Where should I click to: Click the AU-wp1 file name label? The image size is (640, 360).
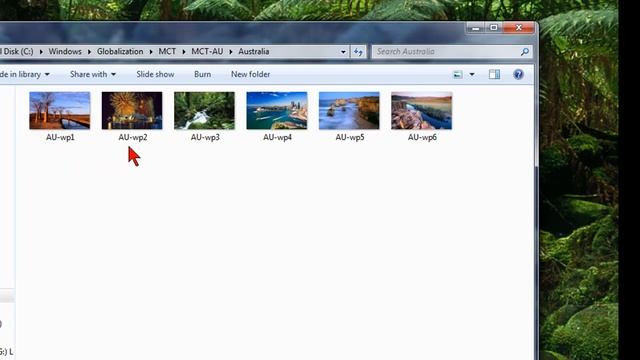point(60,138)
